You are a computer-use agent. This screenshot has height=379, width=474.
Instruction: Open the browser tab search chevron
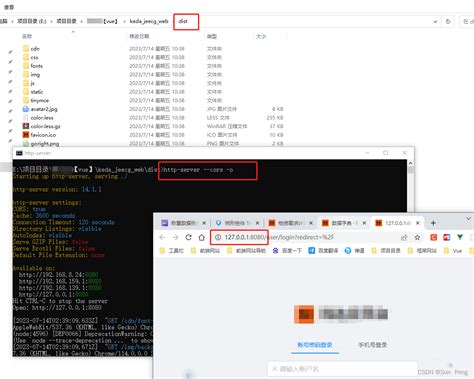[468, 219]
